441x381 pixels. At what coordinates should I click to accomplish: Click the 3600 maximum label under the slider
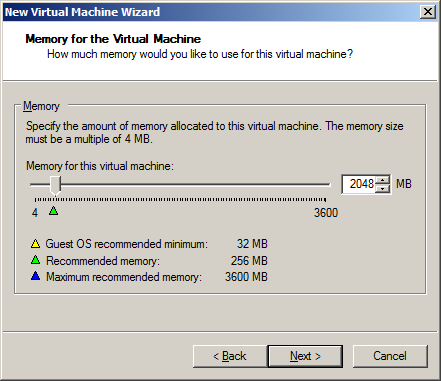tap(326, 213)
